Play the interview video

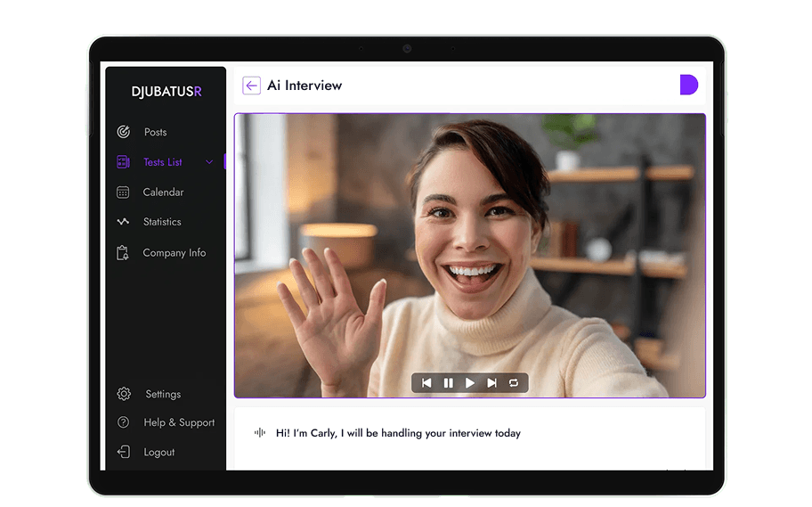(470, 383)
